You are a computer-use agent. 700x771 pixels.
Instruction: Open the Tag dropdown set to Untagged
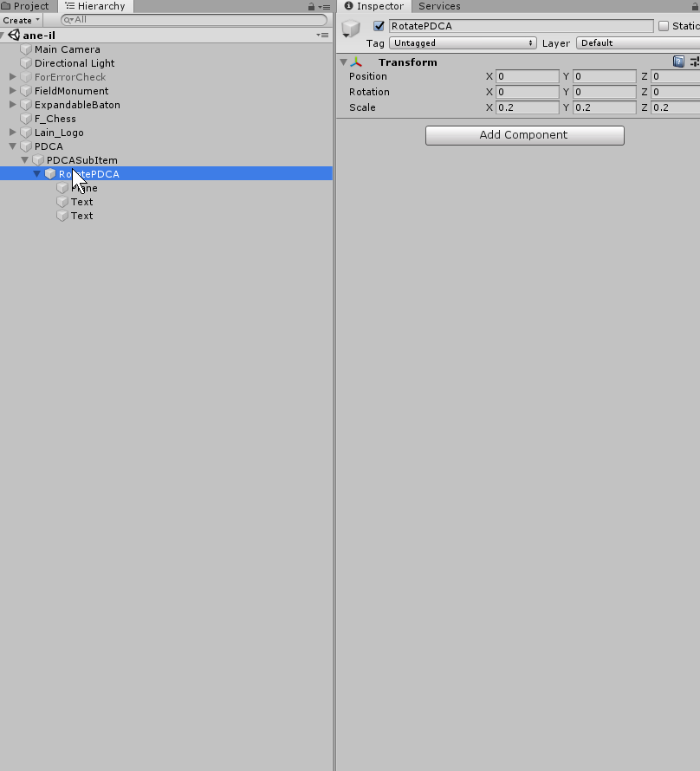(x=463, y=42)
